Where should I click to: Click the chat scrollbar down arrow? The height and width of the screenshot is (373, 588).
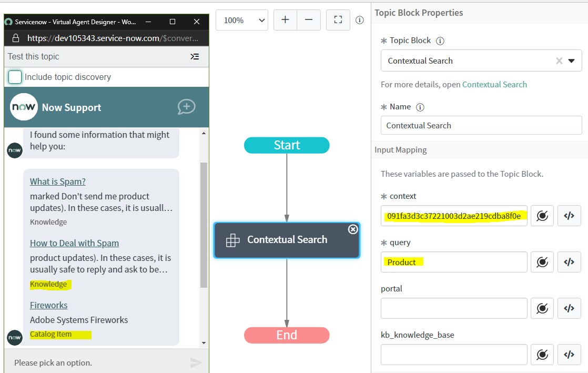(x=204, y=342)
